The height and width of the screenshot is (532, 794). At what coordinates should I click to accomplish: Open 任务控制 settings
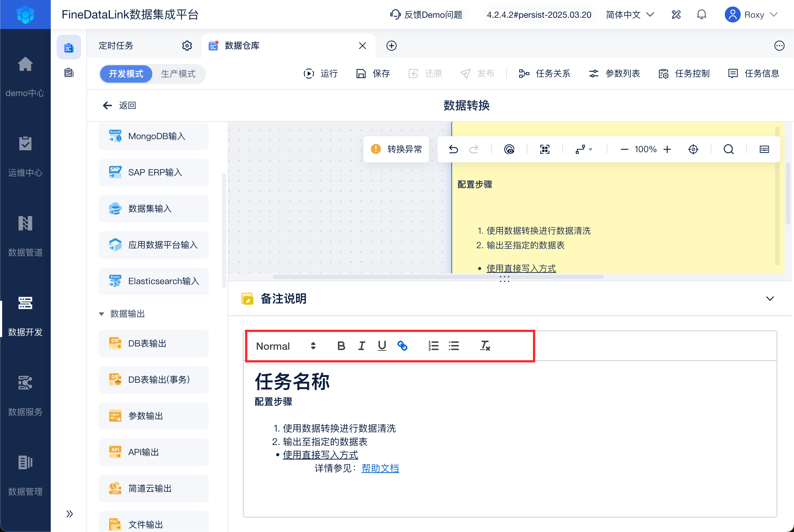(x=684, y=74)
